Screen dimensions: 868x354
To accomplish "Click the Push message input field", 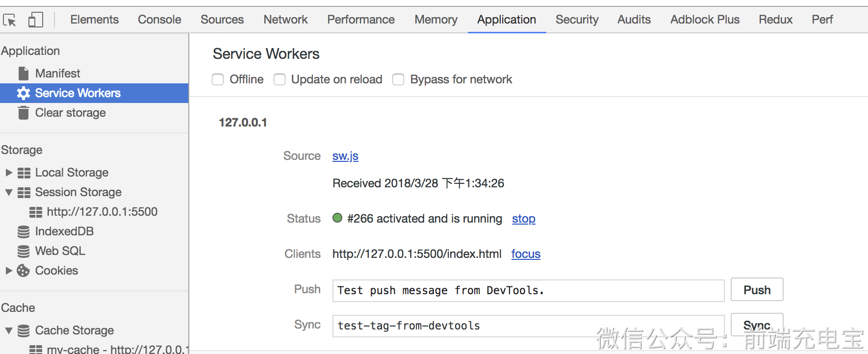I will (x=529, y=291).
